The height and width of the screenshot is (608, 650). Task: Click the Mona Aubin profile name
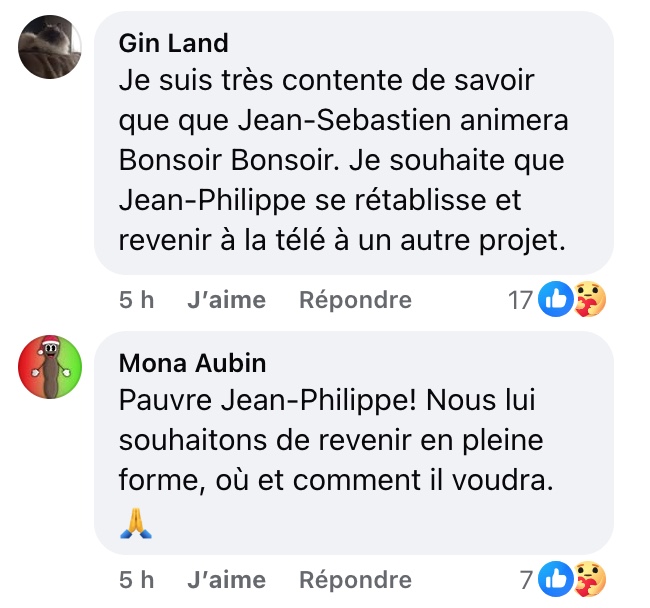click(x=192, y=362)
